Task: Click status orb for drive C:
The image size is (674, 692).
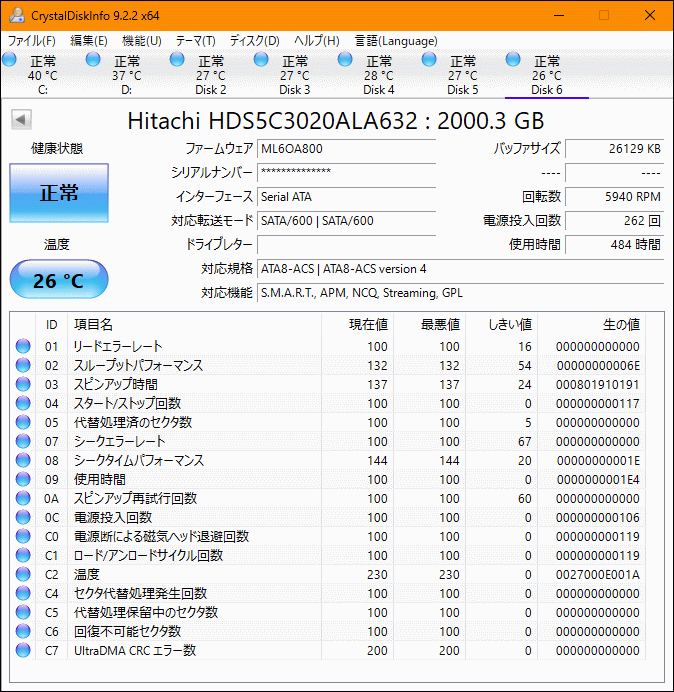Action: [9, 60]
